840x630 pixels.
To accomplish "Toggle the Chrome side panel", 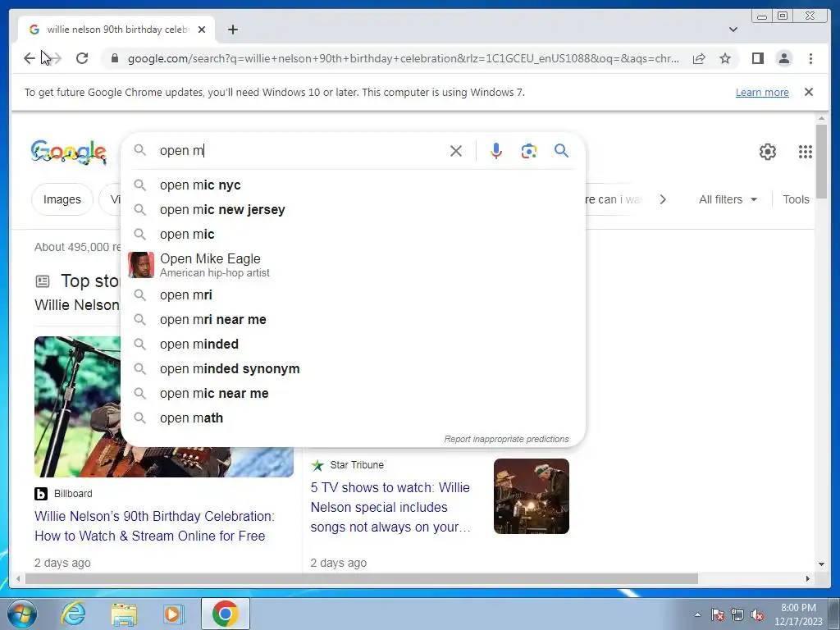I will (x=757, y=58).
